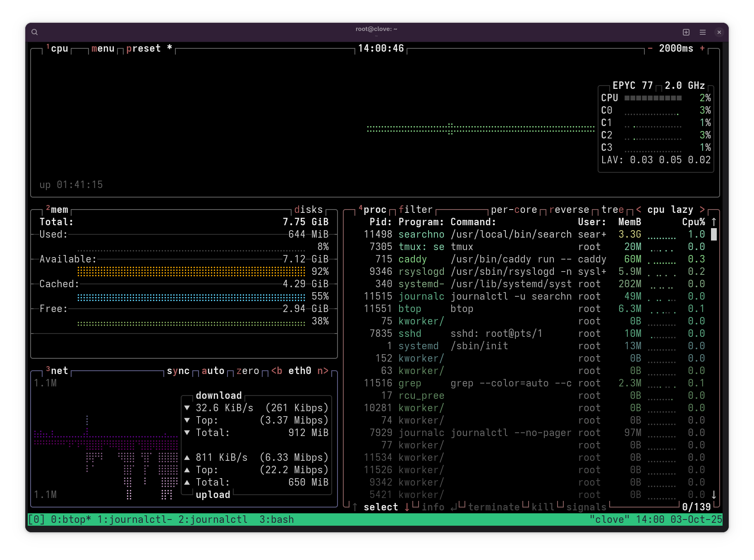Open a new terminal tab with plus icon

point(686,32)
